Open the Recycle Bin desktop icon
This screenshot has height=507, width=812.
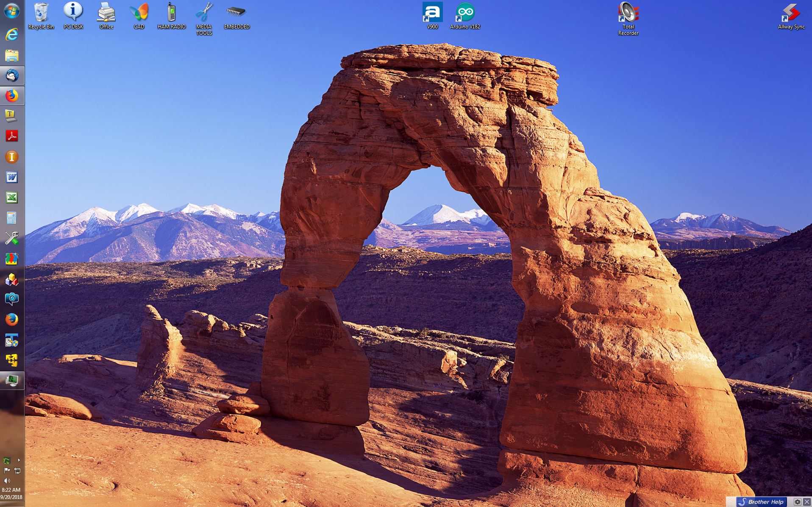[41, 16]
